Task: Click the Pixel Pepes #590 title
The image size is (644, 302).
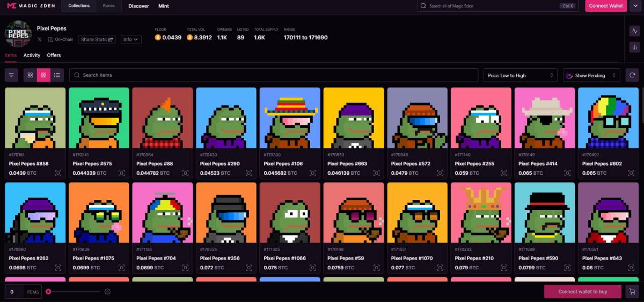Action: tap(538, 258)
